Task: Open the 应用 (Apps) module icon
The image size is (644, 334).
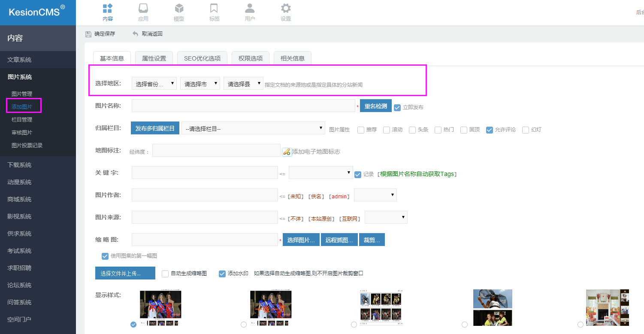Action: (x=143, y=9)
